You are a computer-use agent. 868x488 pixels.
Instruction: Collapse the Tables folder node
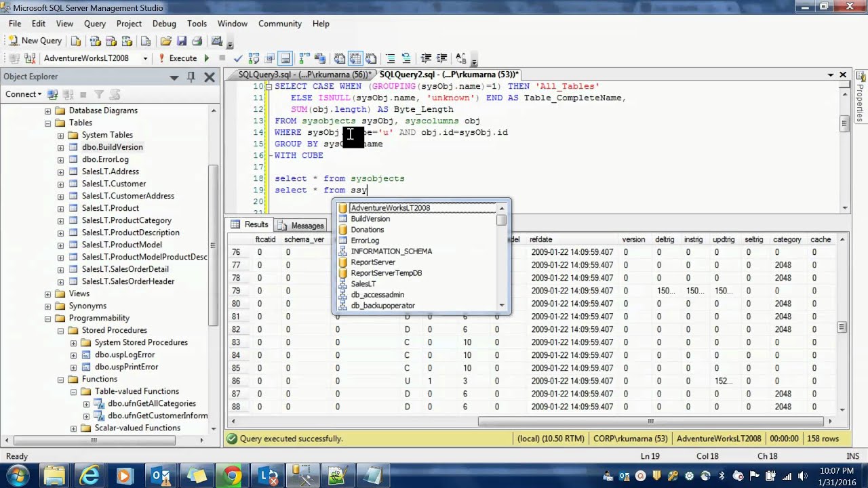pyautogui.click(x=47, y=123)
